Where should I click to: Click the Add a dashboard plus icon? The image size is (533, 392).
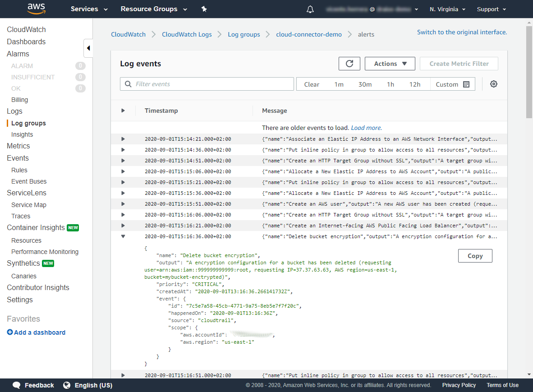pyautogui.click(x=10, y=332)
